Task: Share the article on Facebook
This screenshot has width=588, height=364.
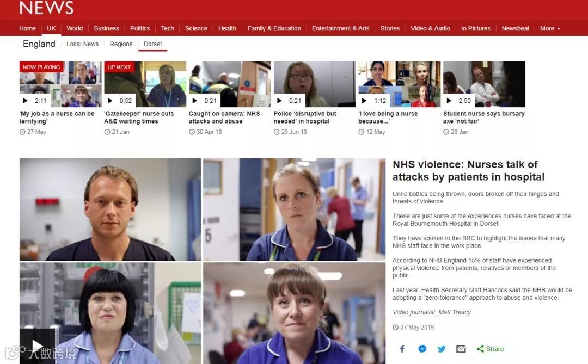Action: pyautogui.click(x=402, y=349)
